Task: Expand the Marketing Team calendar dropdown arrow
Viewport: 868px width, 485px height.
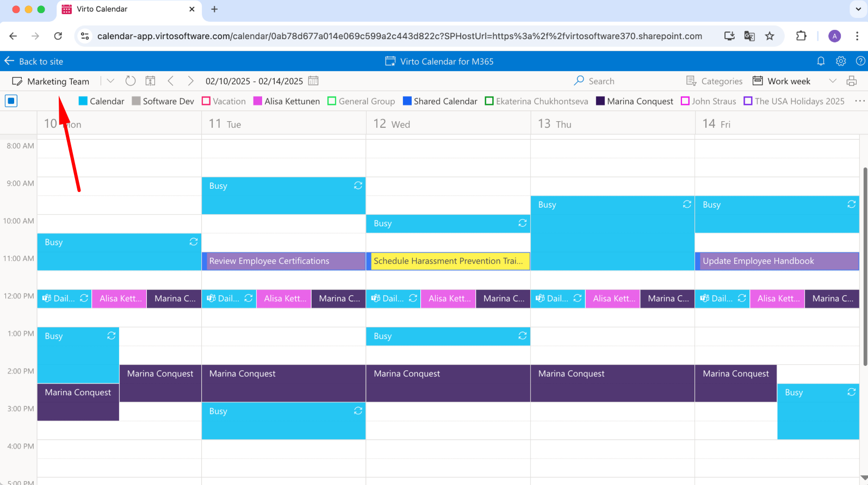Action: pos(110,81)
